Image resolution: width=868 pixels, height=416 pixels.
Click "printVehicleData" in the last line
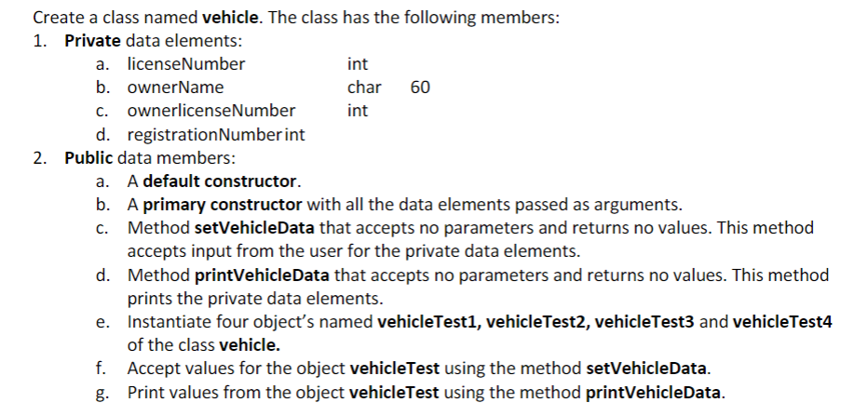[654, 393]
